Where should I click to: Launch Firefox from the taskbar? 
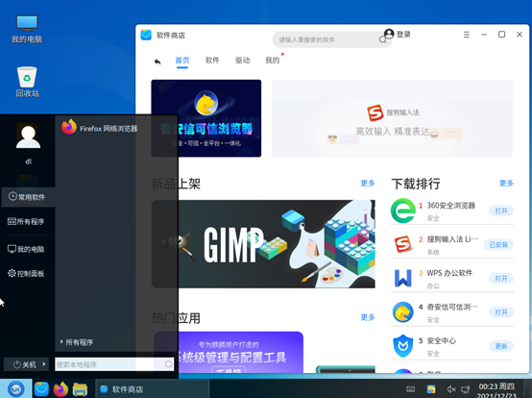click(x=60, y=389)
